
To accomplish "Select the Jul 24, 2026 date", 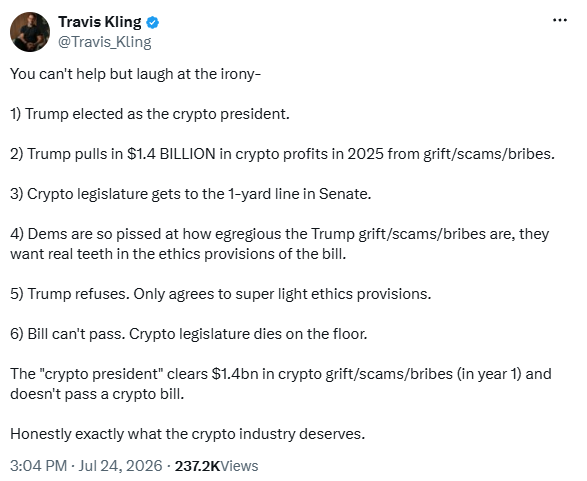I will point(121,466).
